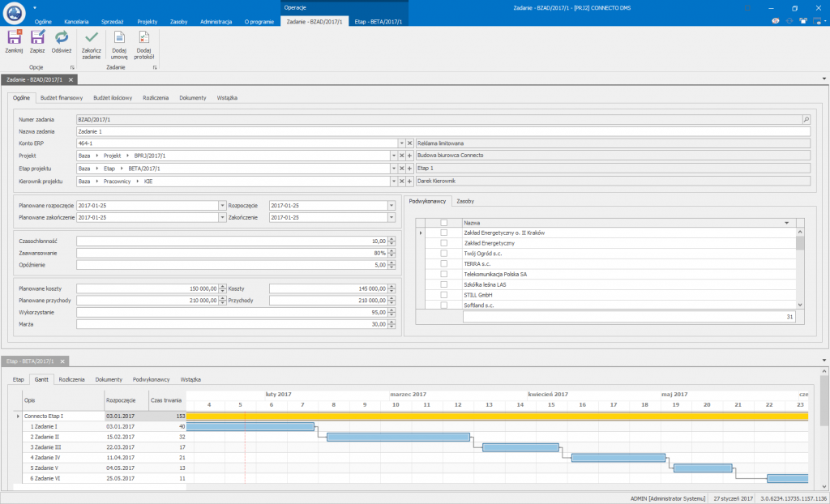The image size is (830, 504).
Task: Select the Etap - BETA/2017/1 ribbon tab
Action: pyautogui.click(x=379, y=22)
